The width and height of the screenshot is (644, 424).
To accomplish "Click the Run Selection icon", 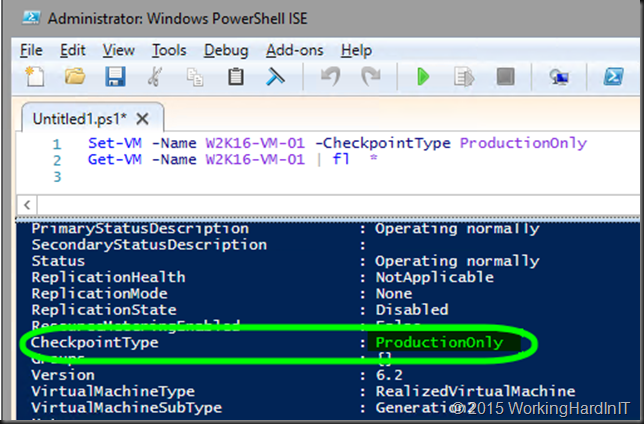I will click(x=464, y=77).
